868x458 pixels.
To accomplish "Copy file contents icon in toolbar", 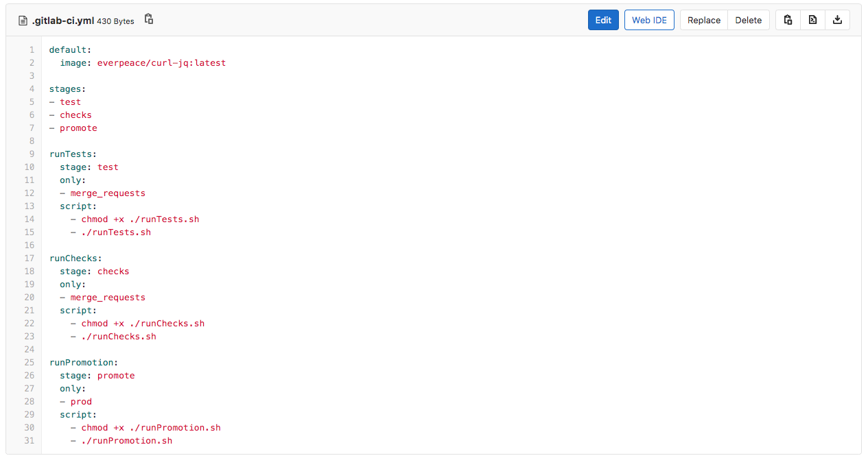I will point(788,20).
